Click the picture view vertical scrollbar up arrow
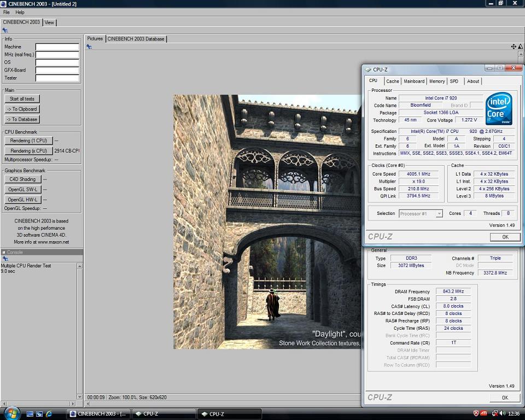This screenshot has width=525, height=420. click(x=521, y=54)
